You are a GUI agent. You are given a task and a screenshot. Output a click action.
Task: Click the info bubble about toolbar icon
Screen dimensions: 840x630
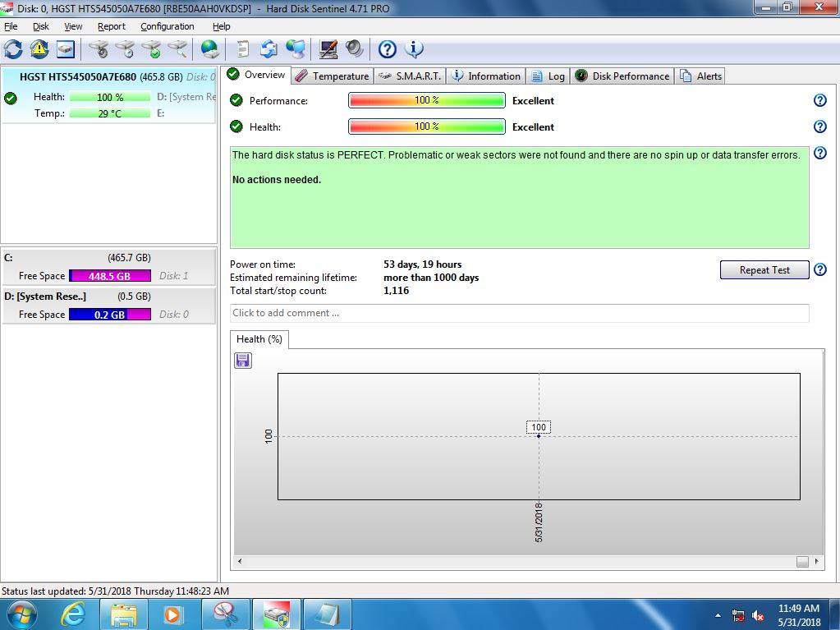click(414, 49)
